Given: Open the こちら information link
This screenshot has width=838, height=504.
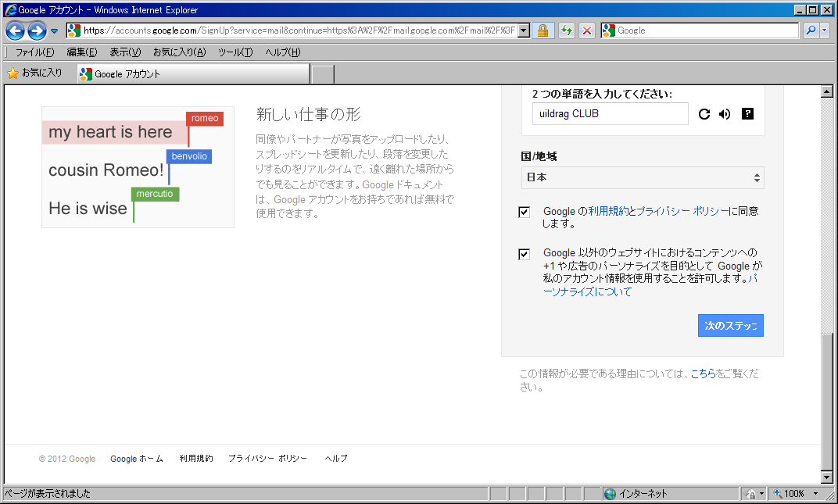Looking at the screenshot, I should pos(704,374).
